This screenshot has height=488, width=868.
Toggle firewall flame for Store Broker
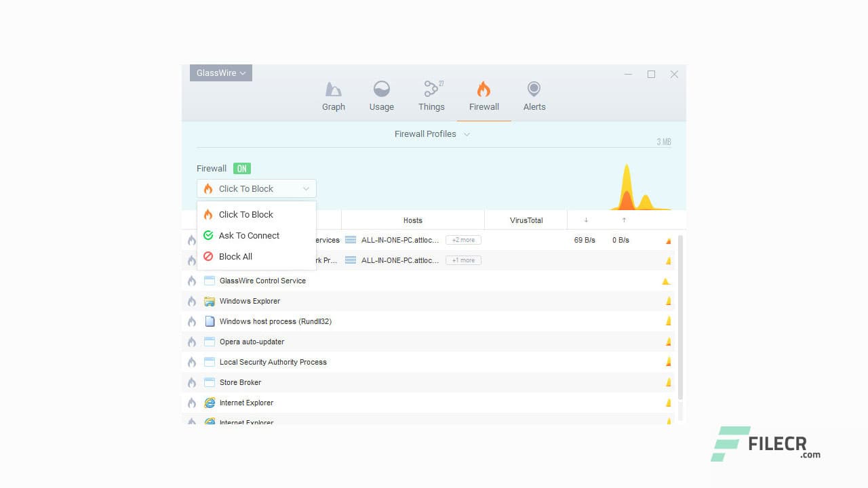click(x=192, y=382)
